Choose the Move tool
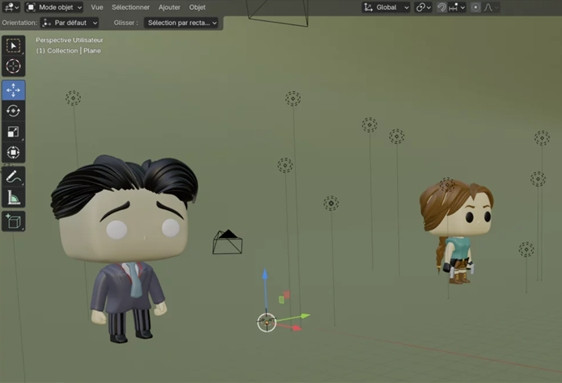 [x=13, y=90]
